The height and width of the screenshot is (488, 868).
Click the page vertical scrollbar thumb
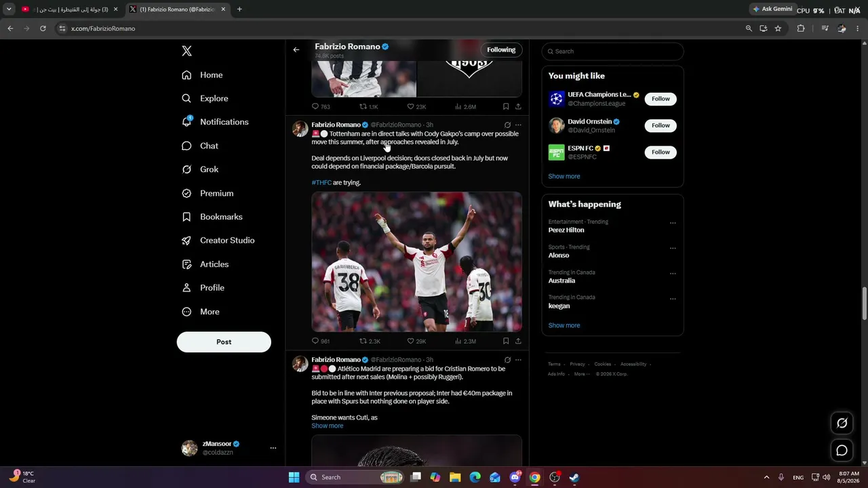(864, 304)
